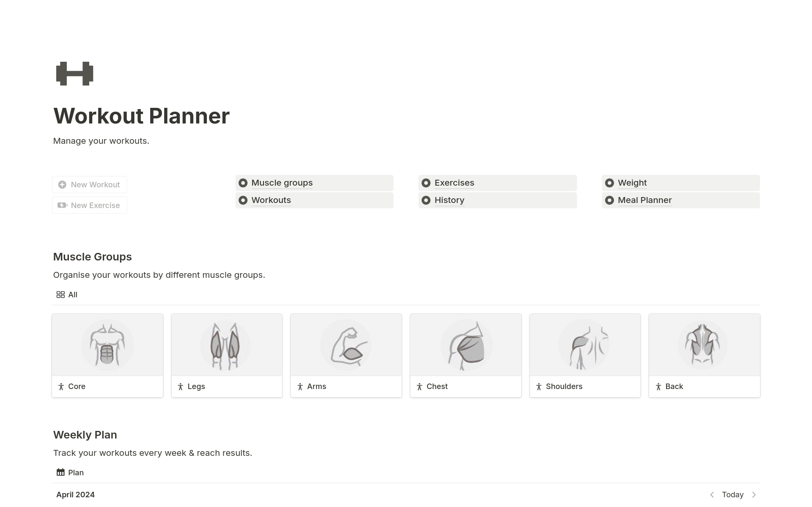This screenshot has width=812, height=507.
Task: Click the dumbbell page icon
Action: point(74,74)
